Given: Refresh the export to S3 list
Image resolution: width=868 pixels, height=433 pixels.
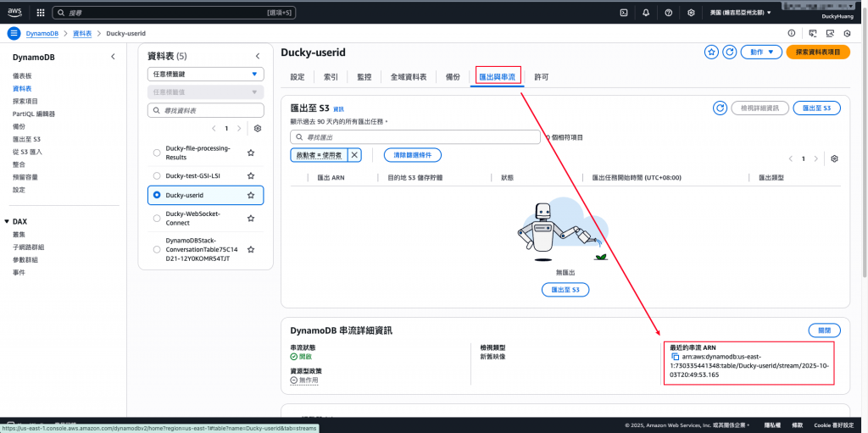Looking at the screenshot, I should [720, 108].
